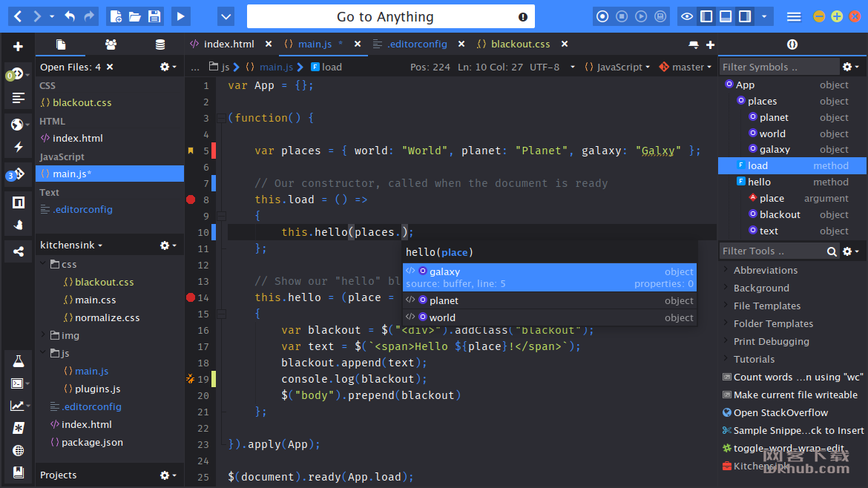This screenshot has width=868, height=488.
Task: Open the database explorer tab icon
Action: (x=160, y=44)
